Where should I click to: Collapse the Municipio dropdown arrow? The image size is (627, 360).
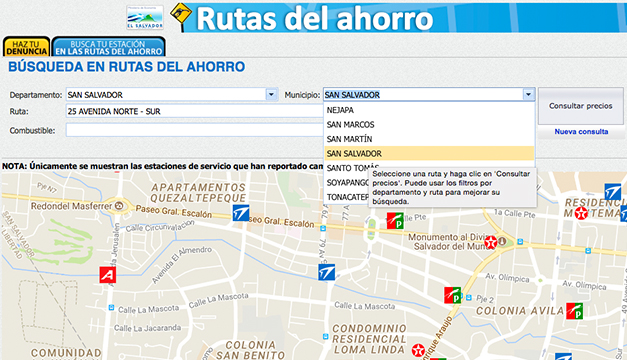[x=529, y=94]
